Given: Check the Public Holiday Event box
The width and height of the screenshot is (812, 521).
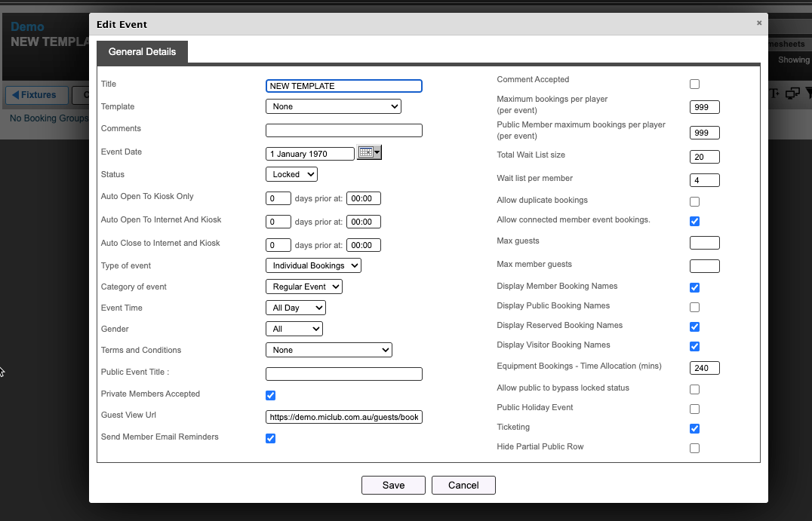Looking at the screenshot, I should 694,409.
